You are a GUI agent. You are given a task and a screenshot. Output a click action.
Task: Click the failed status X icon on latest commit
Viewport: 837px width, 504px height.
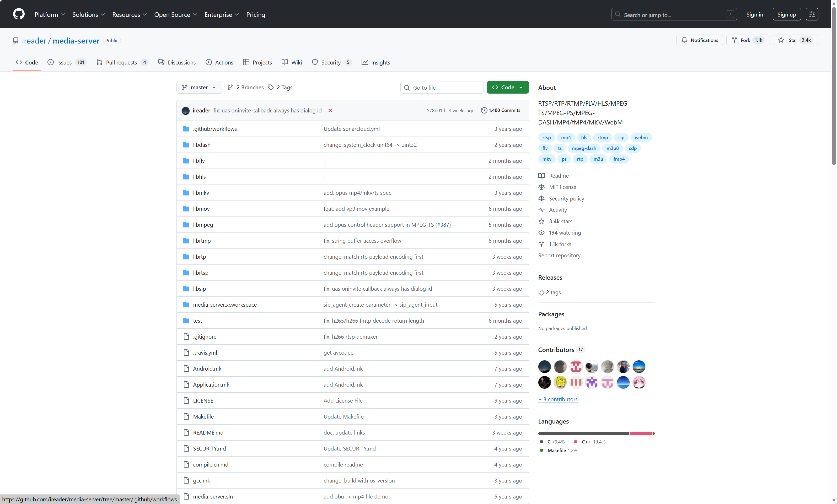click(330, 110)
